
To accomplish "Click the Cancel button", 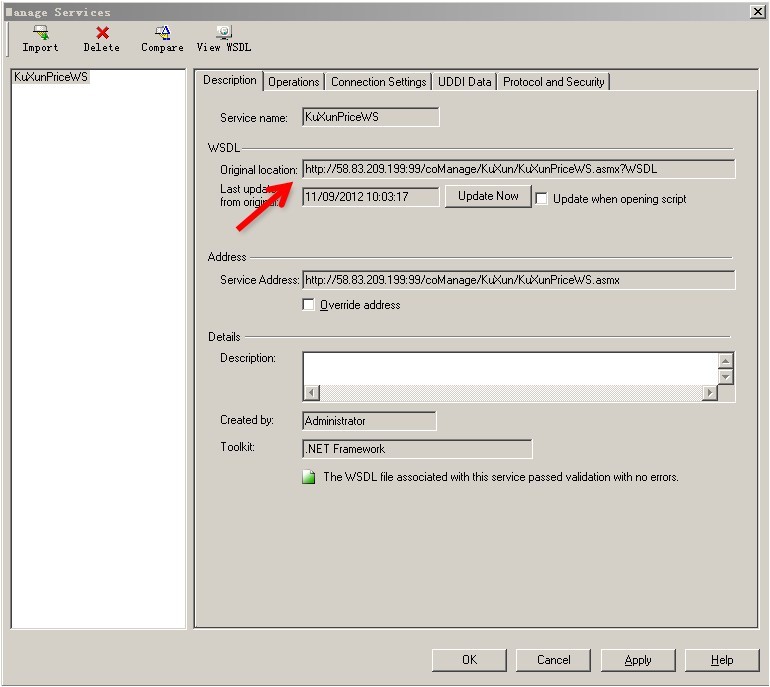I will click(553, 660).
